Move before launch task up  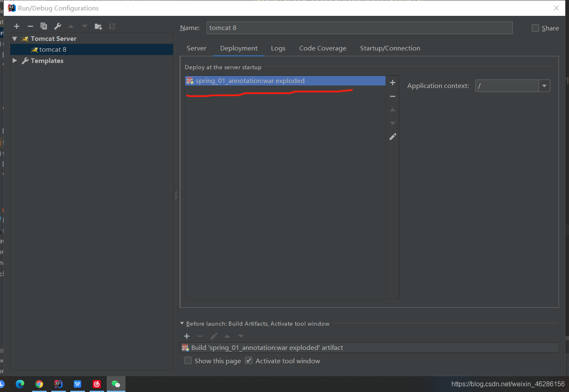click(x=227, y=336)
